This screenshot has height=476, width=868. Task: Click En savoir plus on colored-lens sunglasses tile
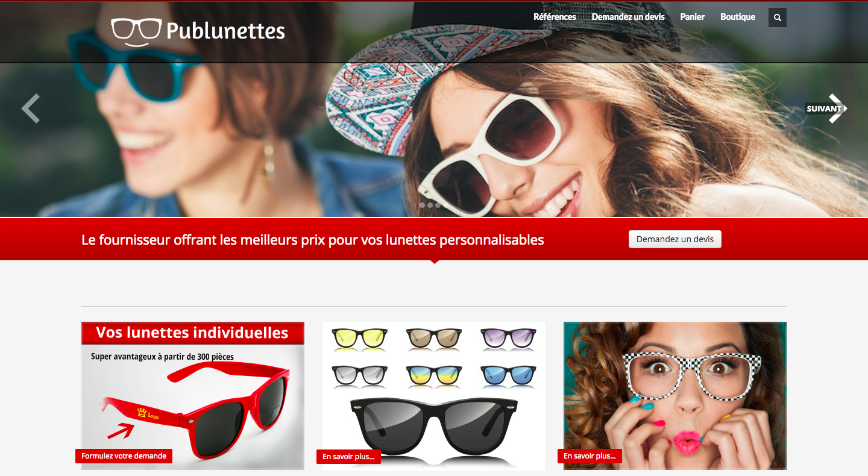pos(348,457)
